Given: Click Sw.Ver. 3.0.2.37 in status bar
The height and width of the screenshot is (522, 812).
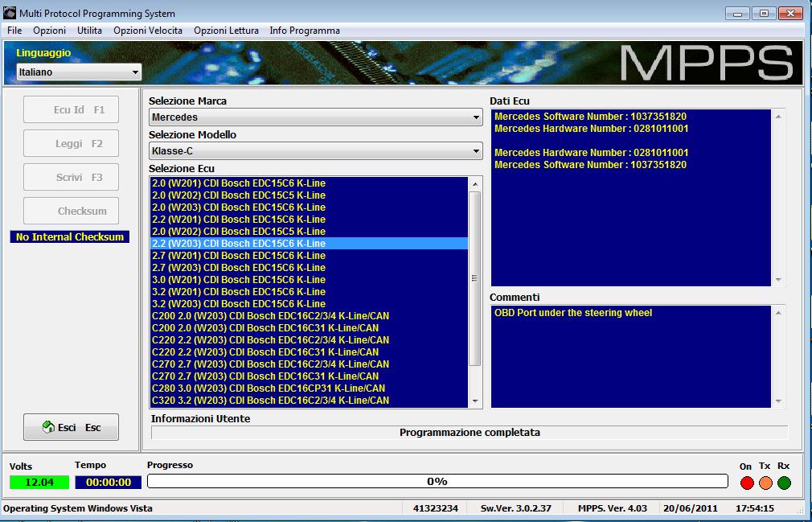Looking at the screenshot, I should pos(516,508).
